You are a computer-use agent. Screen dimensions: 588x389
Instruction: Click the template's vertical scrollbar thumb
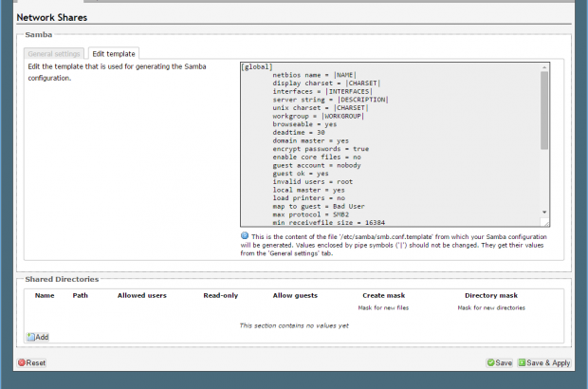tap(544, 109)
